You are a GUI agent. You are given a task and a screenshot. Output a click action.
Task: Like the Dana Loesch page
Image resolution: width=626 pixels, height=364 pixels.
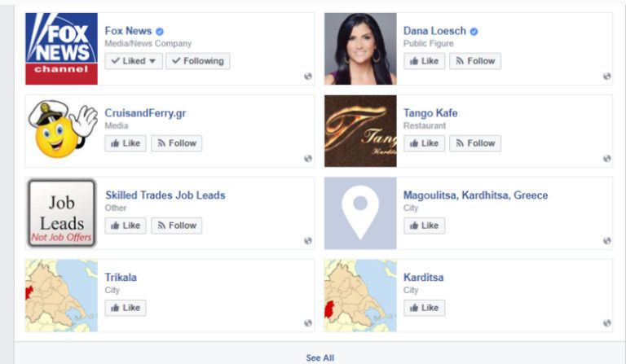tap(424, 61)
